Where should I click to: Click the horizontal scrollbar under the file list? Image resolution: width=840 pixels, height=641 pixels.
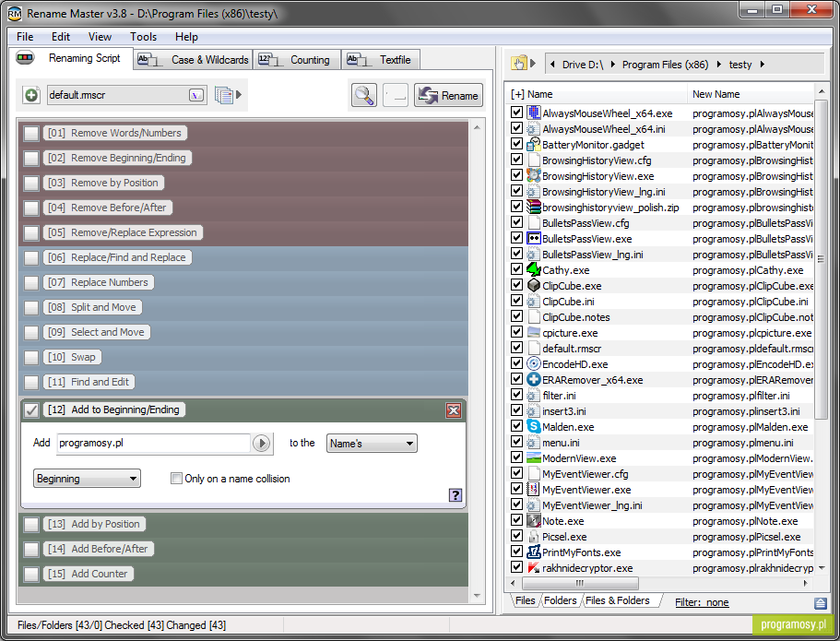pos(580,583)
